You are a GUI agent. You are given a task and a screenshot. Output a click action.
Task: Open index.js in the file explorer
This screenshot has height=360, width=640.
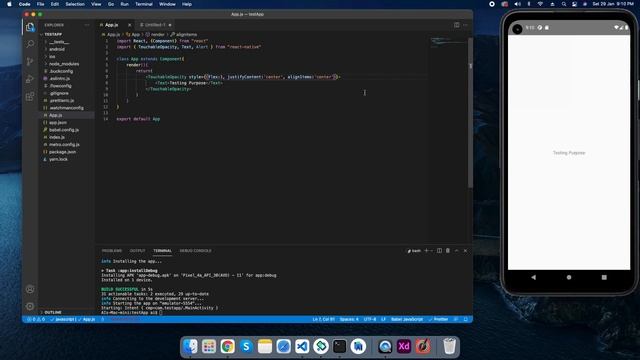tap(57, 138)
